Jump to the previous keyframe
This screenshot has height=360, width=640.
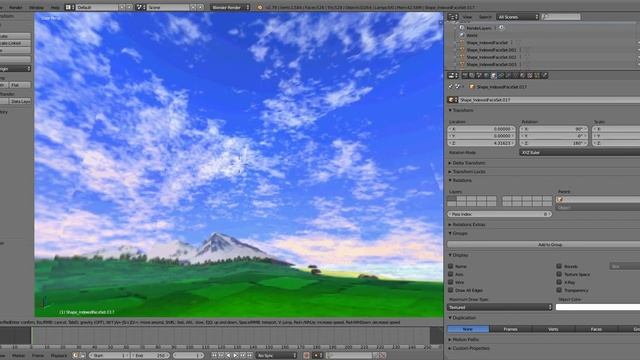click(221, 356)
